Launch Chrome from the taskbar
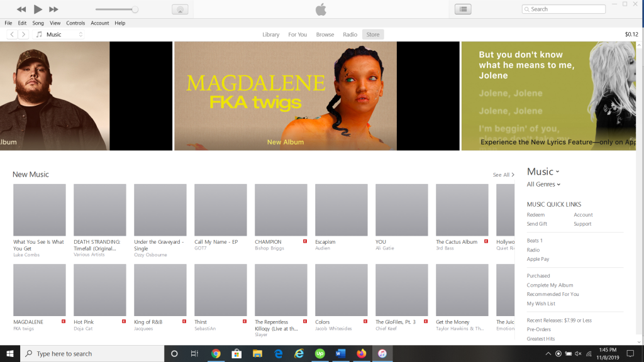644x362 pixels. 216,353
